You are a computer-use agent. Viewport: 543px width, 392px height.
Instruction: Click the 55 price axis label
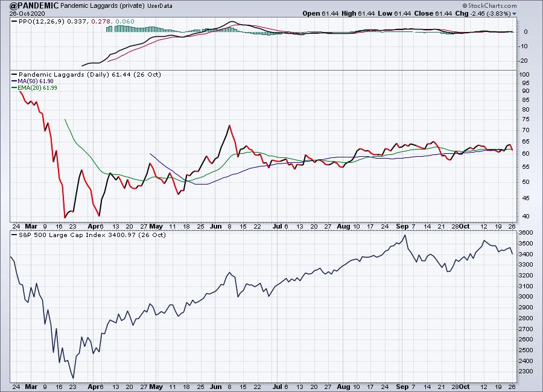point(526,167)
